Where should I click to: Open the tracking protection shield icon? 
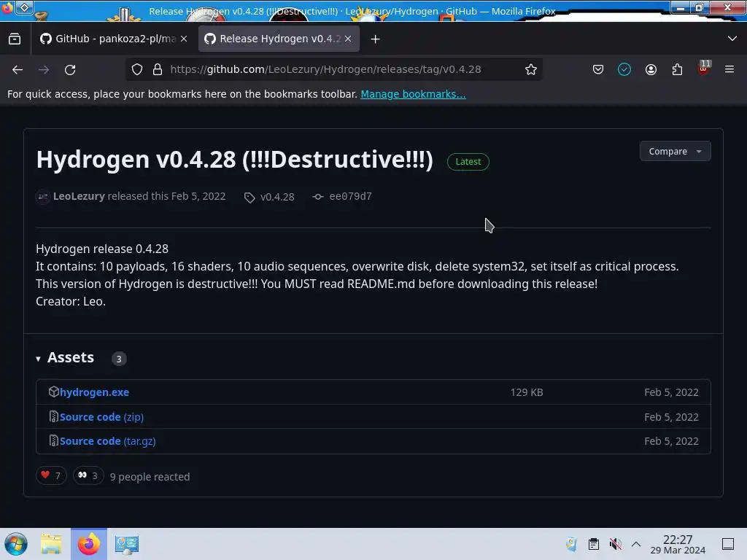coord(137,69)
